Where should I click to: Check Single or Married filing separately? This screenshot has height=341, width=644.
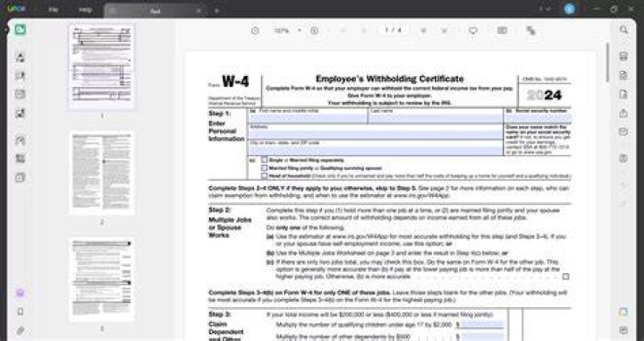point(265,160)
